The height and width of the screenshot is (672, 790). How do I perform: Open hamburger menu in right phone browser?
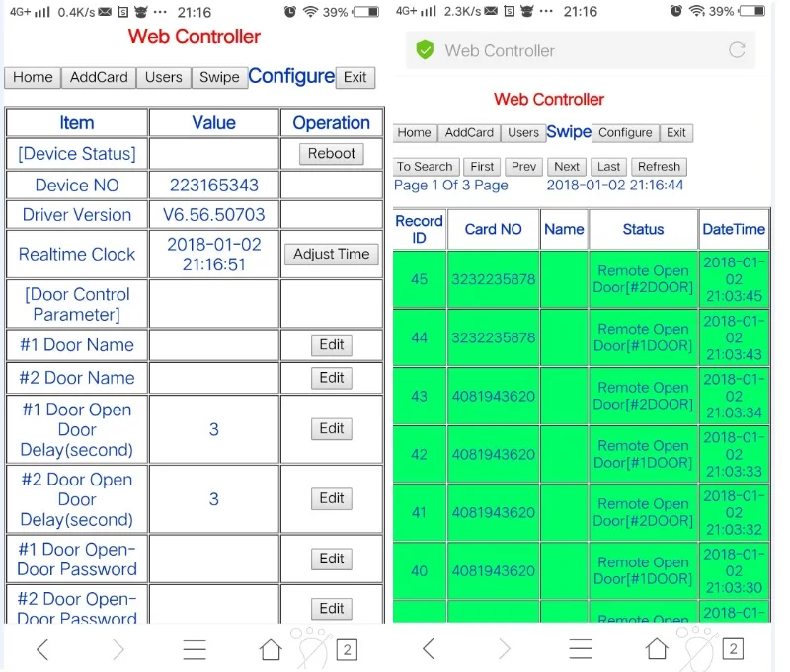[x=581, y=649]
